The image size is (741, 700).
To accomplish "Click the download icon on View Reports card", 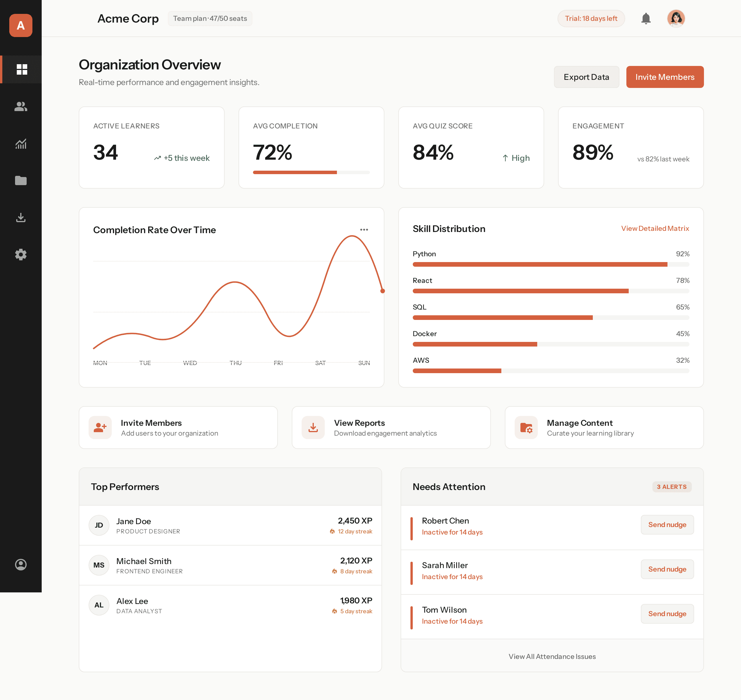I will (313, 428).
